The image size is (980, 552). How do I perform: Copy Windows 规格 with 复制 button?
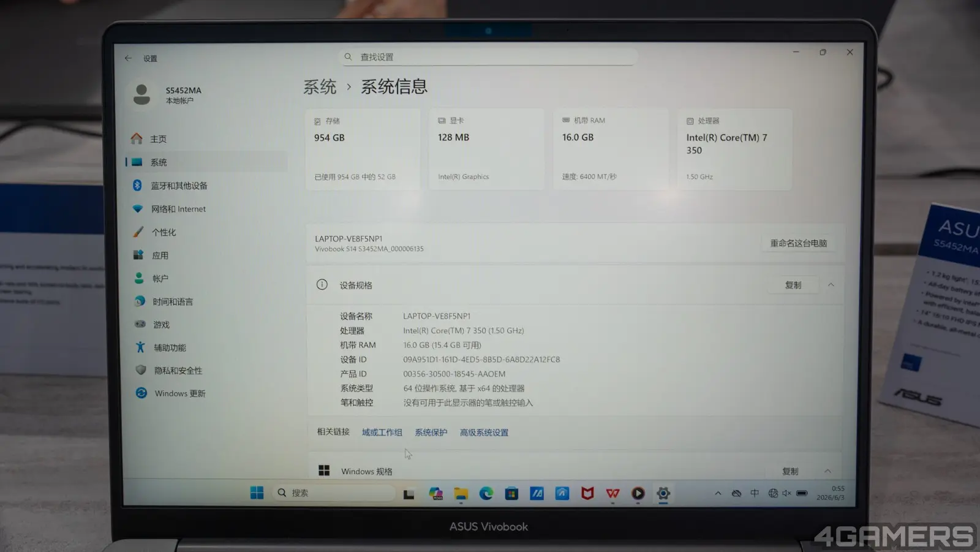pyautogui.click(x=790, y=471)
